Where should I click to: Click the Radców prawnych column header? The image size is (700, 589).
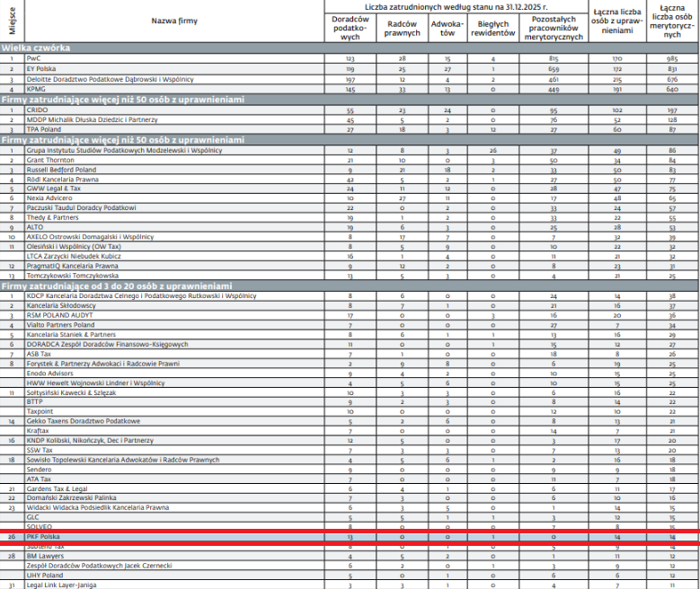397,27
